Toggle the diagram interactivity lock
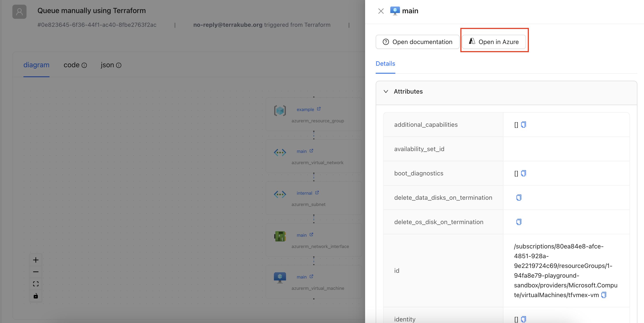The height and width of the screenshot is (323, 644). coord(36,296)
